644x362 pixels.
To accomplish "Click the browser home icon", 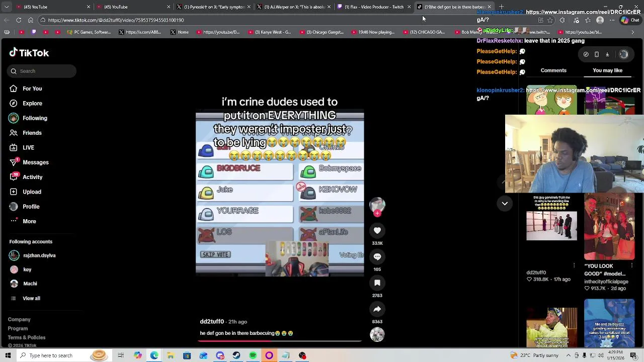I will 31,20.
